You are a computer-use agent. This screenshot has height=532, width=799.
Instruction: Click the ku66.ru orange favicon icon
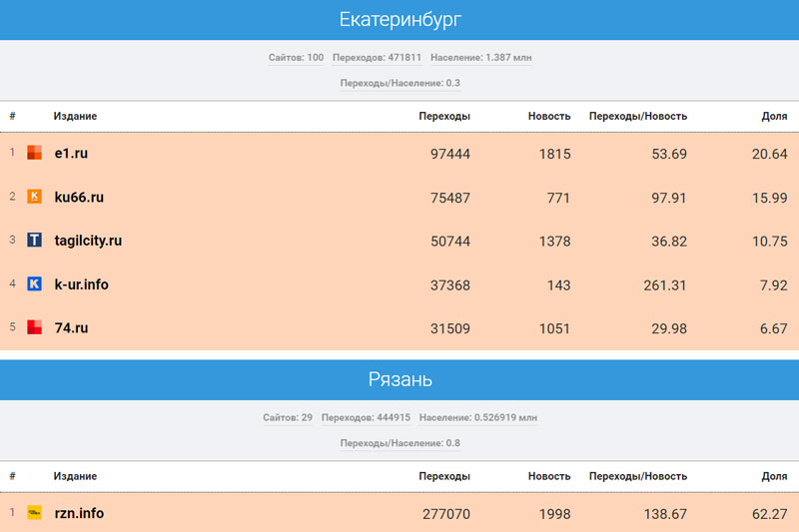34,197
